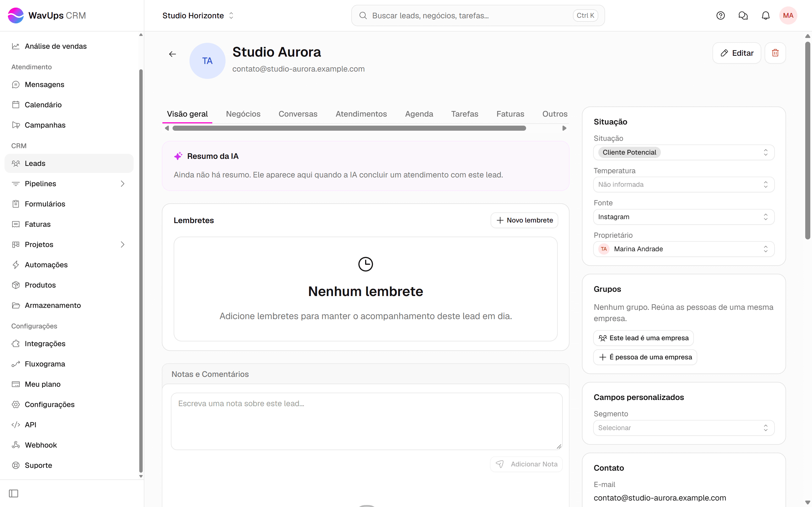Switch to the Conversas tab
Screen dimensions: 812x507
pyautogui.click(x=298, y=114)
